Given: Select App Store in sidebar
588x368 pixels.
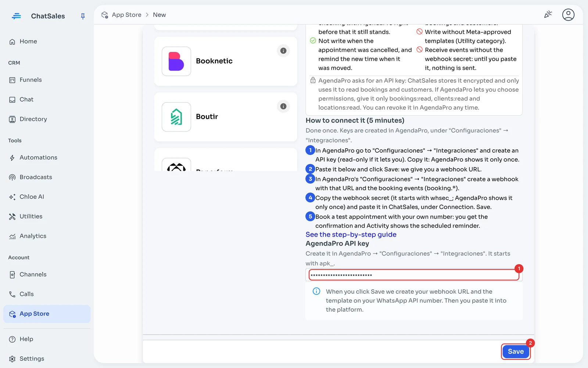Looking at the screenshot, I should point(47,314).
